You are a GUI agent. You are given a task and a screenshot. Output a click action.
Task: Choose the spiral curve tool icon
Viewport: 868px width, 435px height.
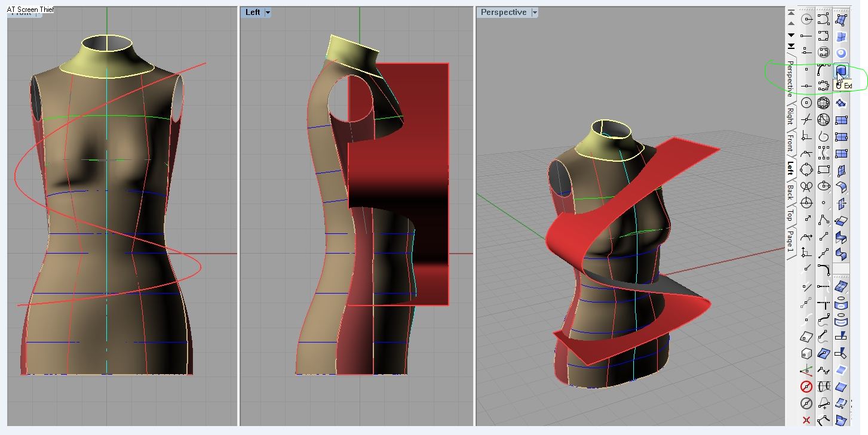coord(824,136)
